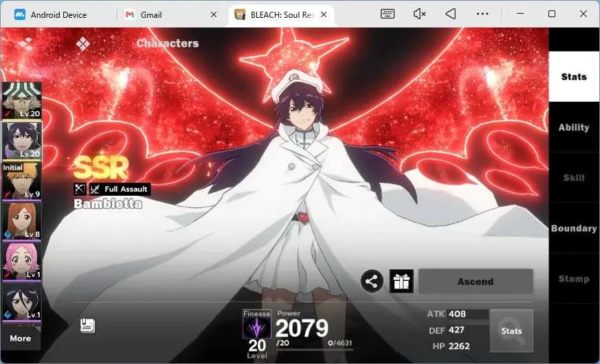This screenshot has height=364, width=600.
Task: Click the share icon
Action: [x=372, y=282]
